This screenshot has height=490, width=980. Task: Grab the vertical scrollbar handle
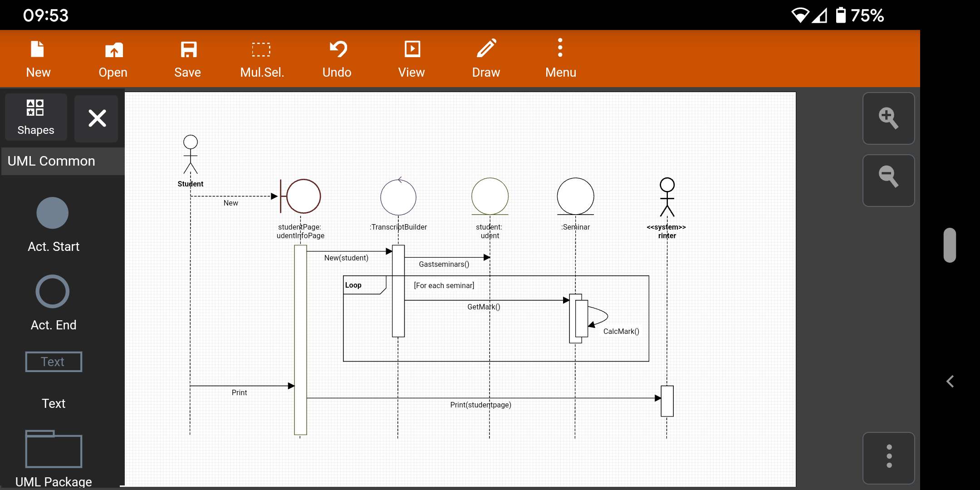pos(950,245)
